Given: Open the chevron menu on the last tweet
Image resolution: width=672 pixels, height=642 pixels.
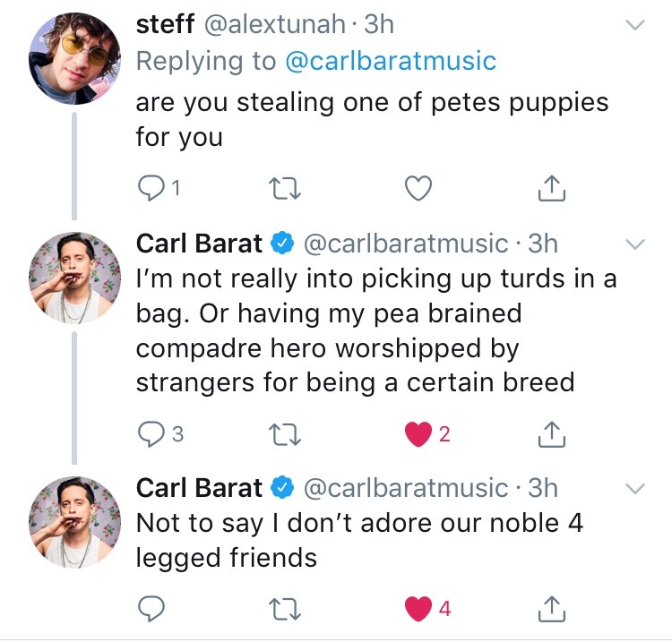Looking at the screenshot, I should (634, 489).
